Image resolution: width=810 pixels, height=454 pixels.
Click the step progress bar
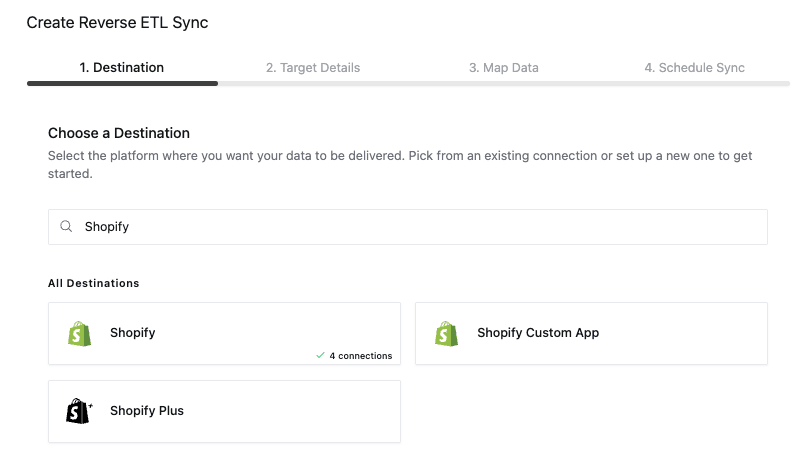coord(408,84)
